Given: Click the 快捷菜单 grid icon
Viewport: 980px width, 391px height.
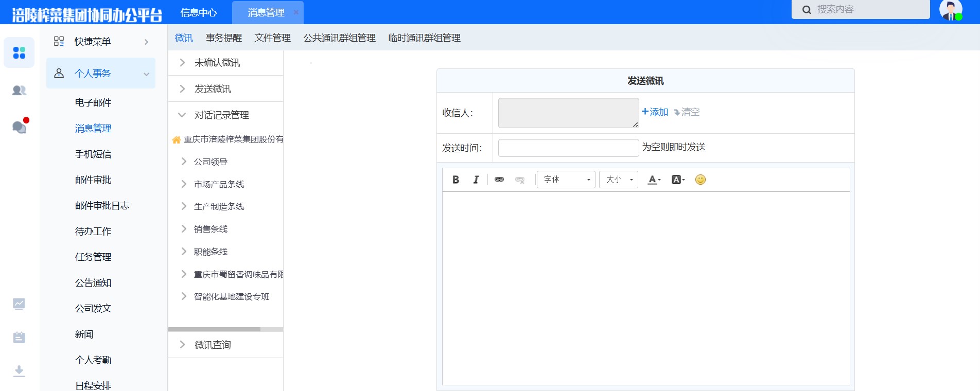Looking at the screenshot, I should (59, 42).
